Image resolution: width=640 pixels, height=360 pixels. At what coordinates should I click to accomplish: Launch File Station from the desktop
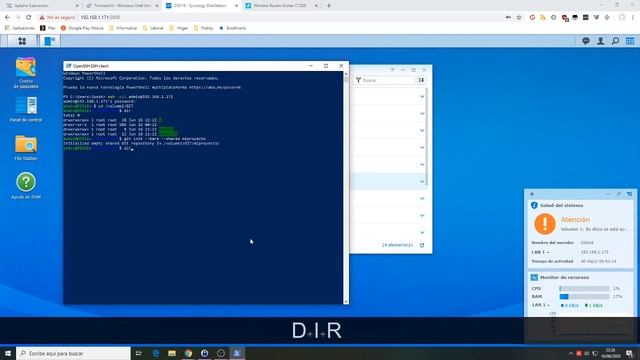pos(26,148)
